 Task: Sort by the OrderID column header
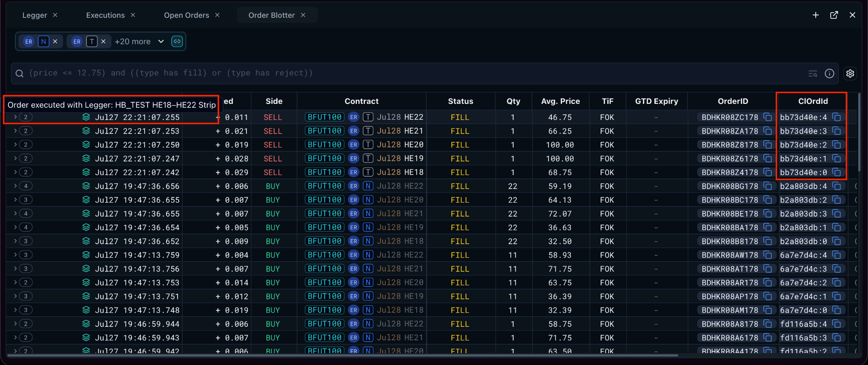pyautogui.click(x=733, y=101)
